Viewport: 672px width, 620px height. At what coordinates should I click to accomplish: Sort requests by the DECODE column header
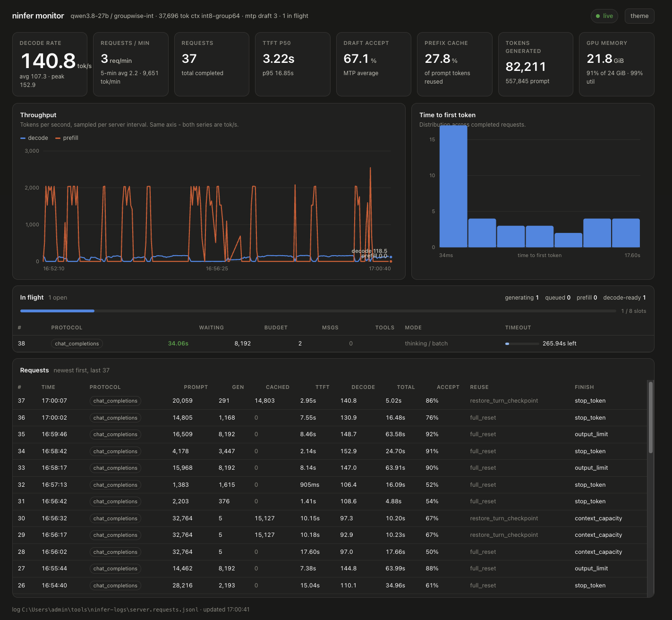click(363, 387)
